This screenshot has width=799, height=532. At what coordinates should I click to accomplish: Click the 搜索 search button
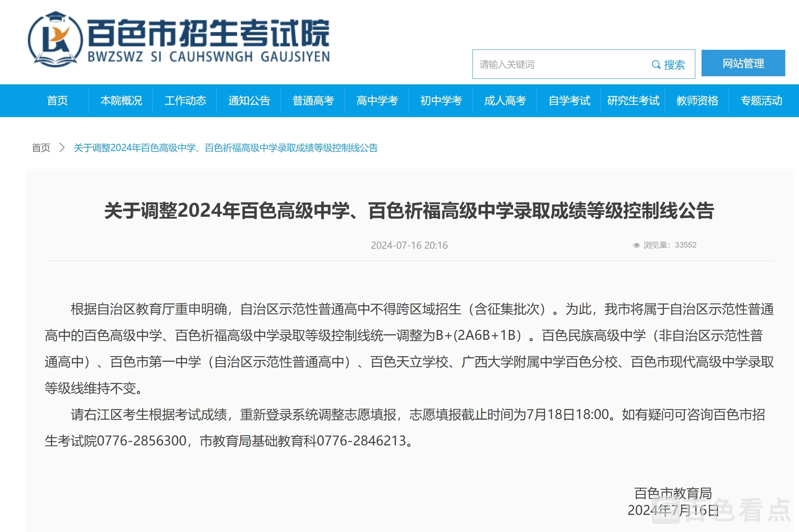pyautogui.click(x=674, y=65)
